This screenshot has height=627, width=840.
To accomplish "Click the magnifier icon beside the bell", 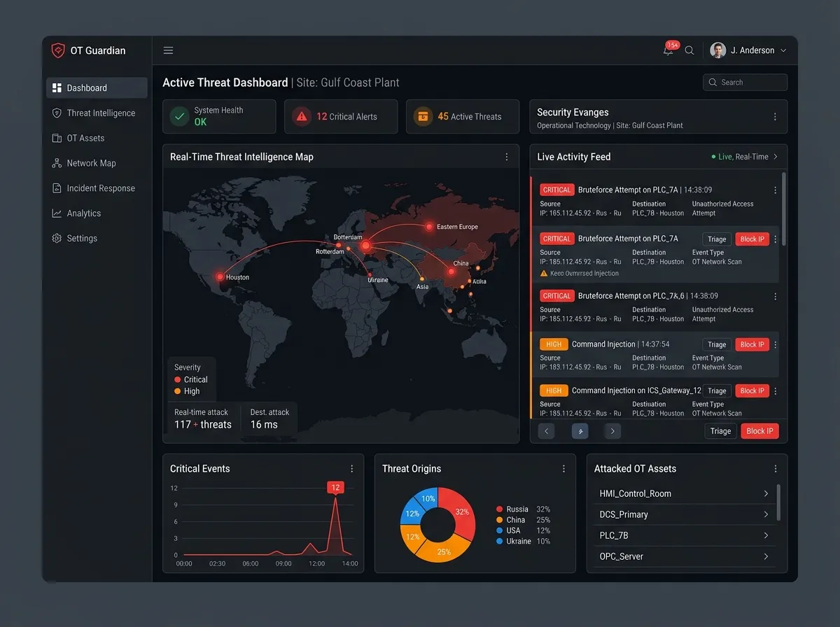I will (x=689, y=50).
